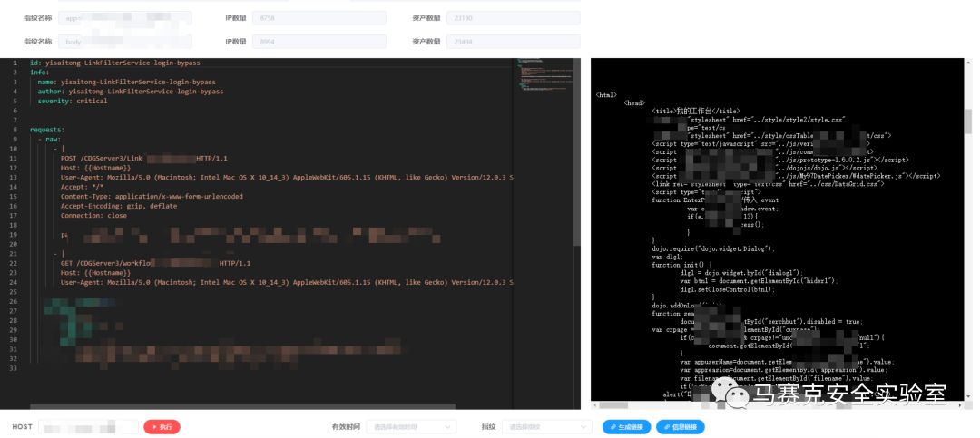Open the 有效时间 dropdown
Viewport: 980px width, 438px height.
click(411, 427)
